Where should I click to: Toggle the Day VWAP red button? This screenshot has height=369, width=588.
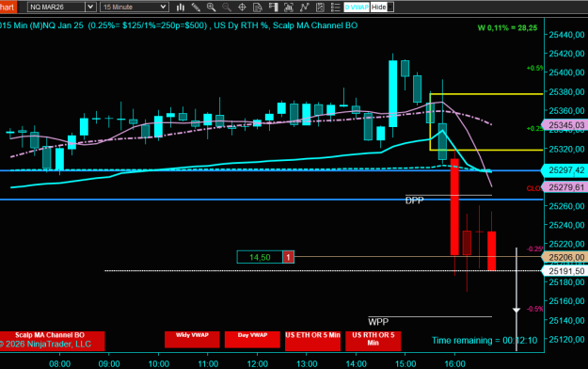pos(252,339)
